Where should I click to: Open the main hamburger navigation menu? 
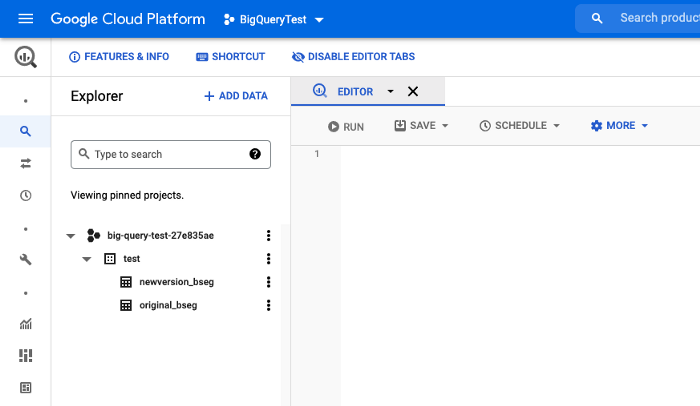(25, 19)
